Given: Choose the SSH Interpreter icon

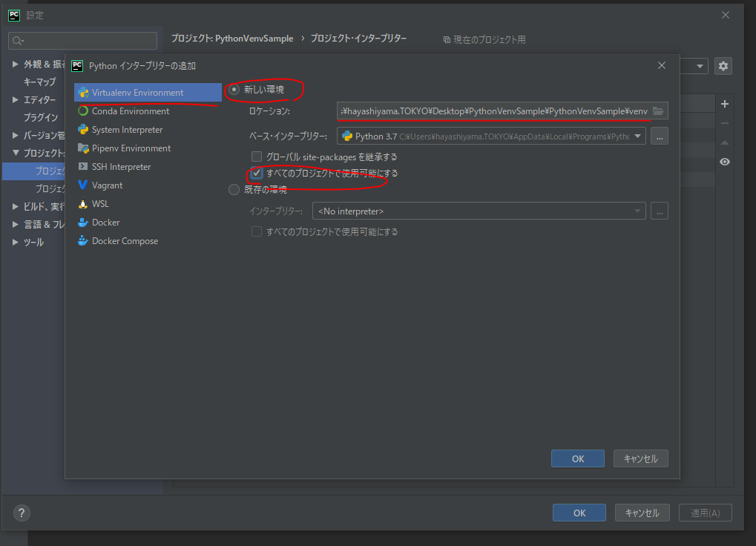Looking at the screenshot, I should pos(83,167).
